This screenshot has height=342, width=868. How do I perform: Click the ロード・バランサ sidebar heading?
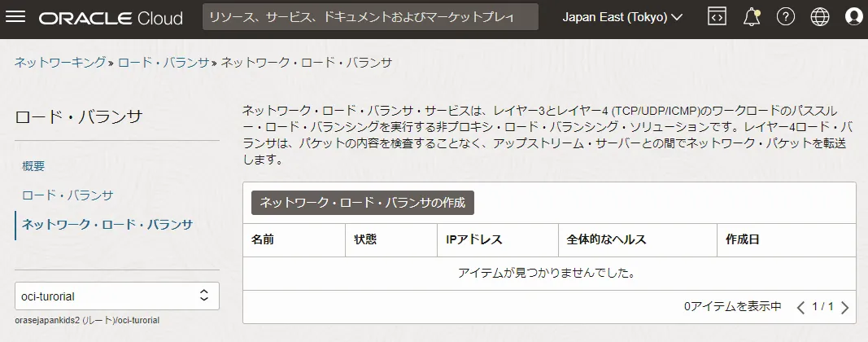79,117
